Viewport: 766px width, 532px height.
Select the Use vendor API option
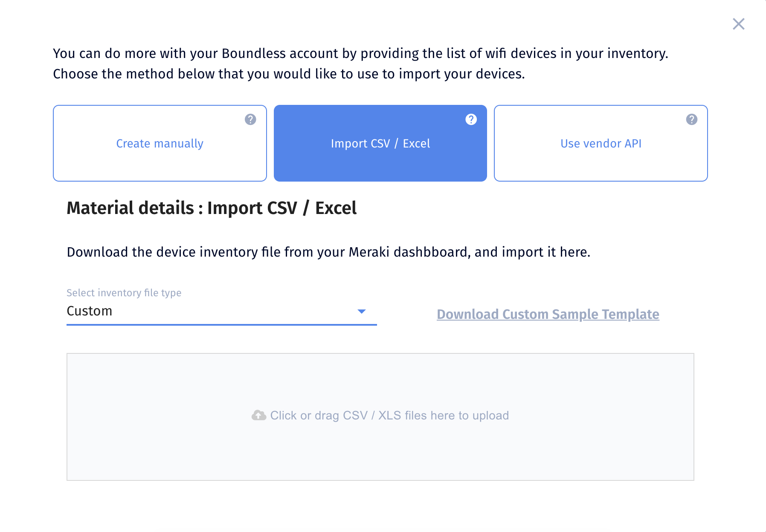pyautogui.click(x=601, y=143)
